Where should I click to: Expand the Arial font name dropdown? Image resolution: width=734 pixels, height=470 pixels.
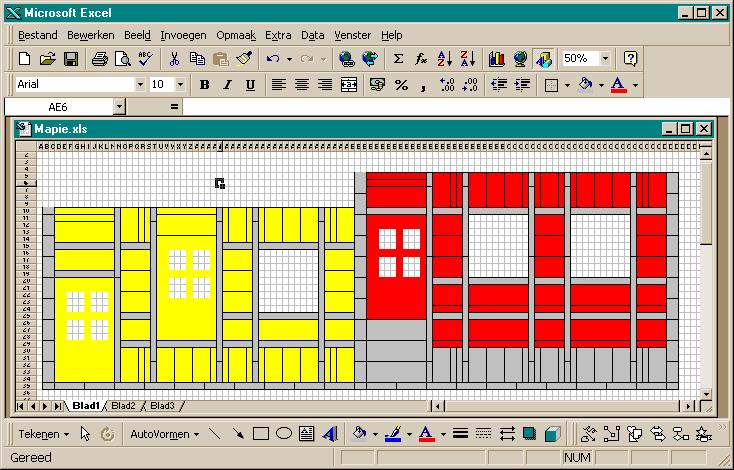140,85
